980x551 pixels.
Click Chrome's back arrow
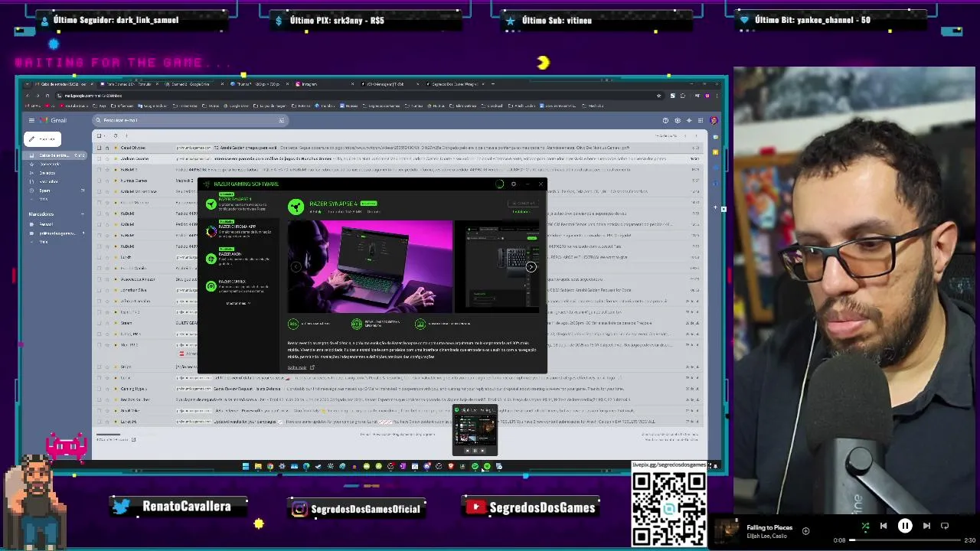[28, 96]
